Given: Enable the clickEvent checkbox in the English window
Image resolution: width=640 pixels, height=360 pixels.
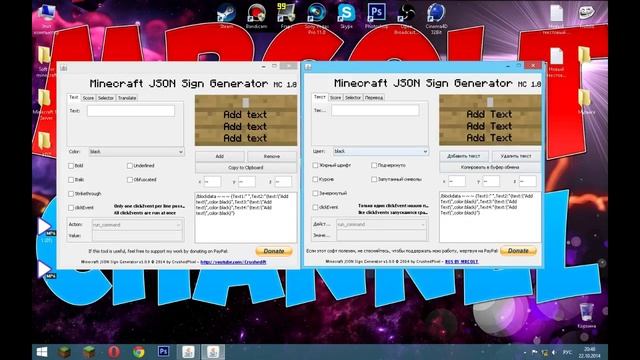Looking at the screenshot, I should coord(71,208).
